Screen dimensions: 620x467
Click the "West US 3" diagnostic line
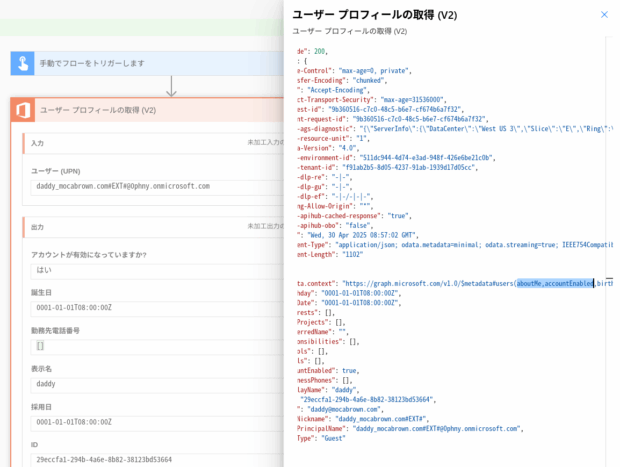(455, 129)
